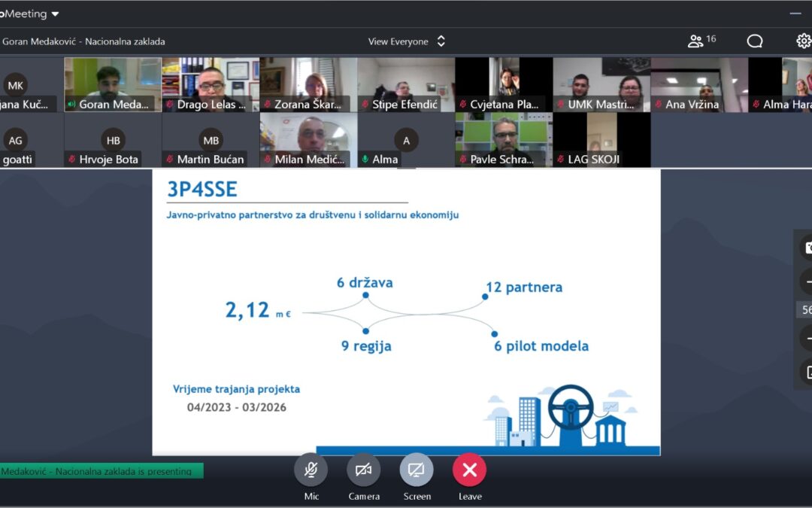
Task: Click the muted mic icon beside Drago Lelas
Action: (170, 105)
